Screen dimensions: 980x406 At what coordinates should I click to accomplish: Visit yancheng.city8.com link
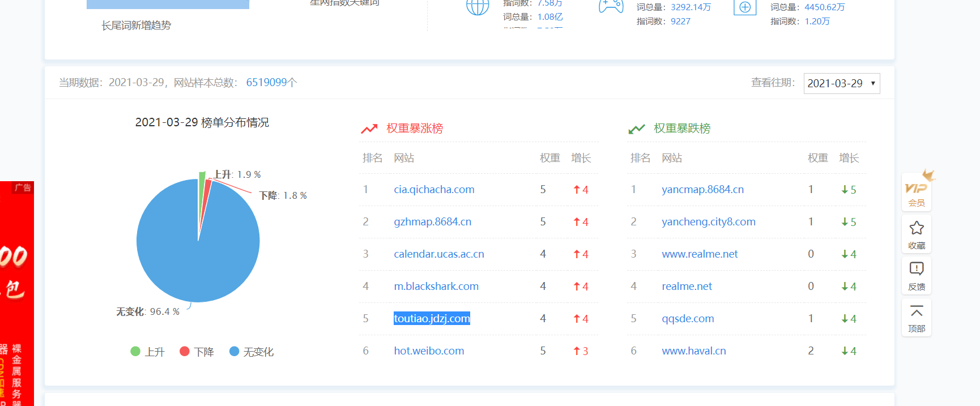pos(709,222)
